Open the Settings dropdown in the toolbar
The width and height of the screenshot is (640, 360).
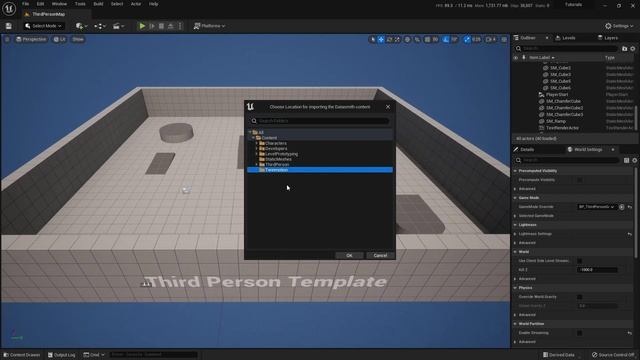click(x=619, y=26)
